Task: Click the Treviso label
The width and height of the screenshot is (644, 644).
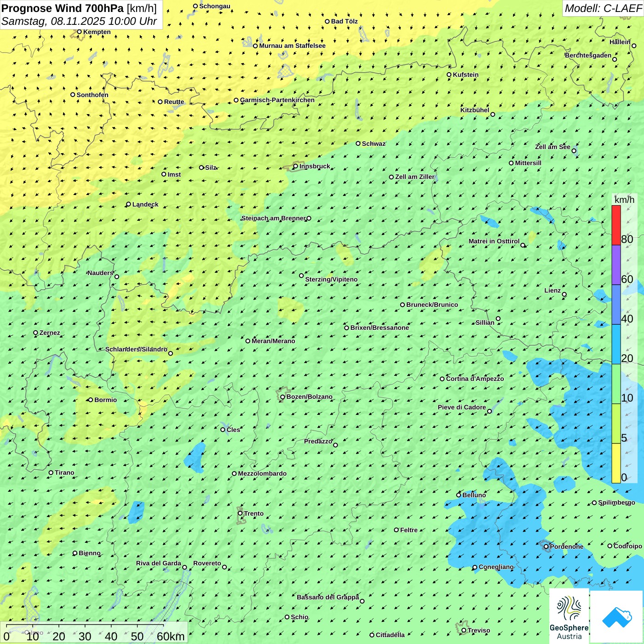Action: (x=478, y=630)
